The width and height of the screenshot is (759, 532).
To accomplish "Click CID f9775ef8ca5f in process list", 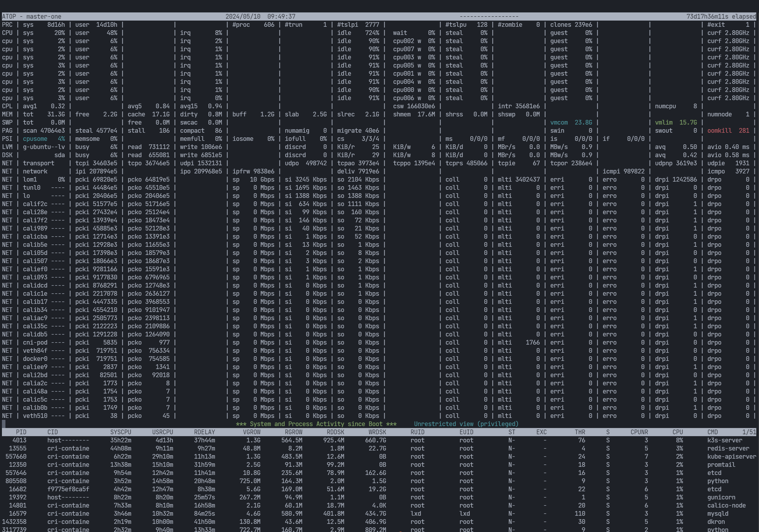I will point(68,489).
